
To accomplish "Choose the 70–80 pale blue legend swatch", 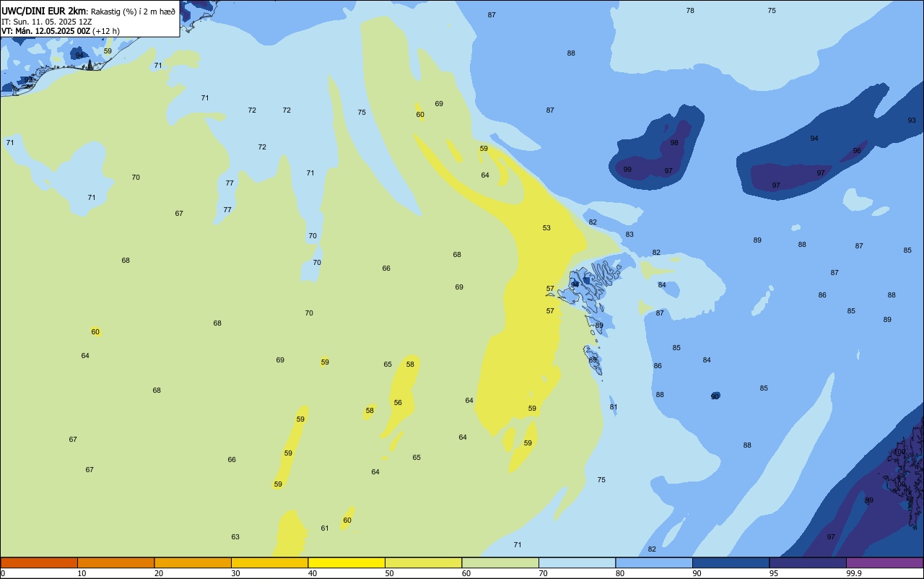I will pyautogui.click(x=577, y=562).
